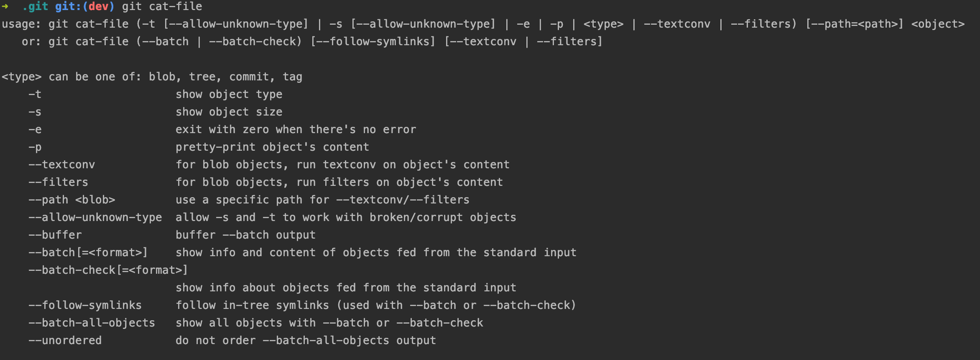Viewport: 980px width, 360px height.
Task: Click the .git directory name in prompt
Action: 35,7
